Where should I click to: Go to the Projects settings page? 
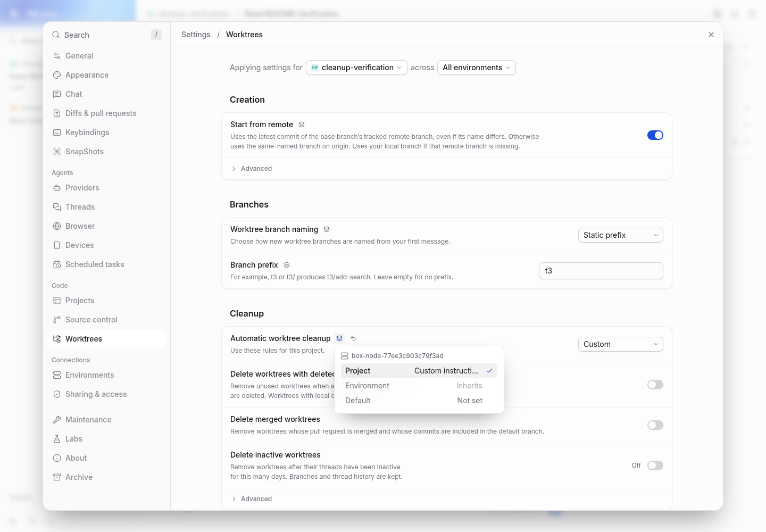(x=106, y=301)
